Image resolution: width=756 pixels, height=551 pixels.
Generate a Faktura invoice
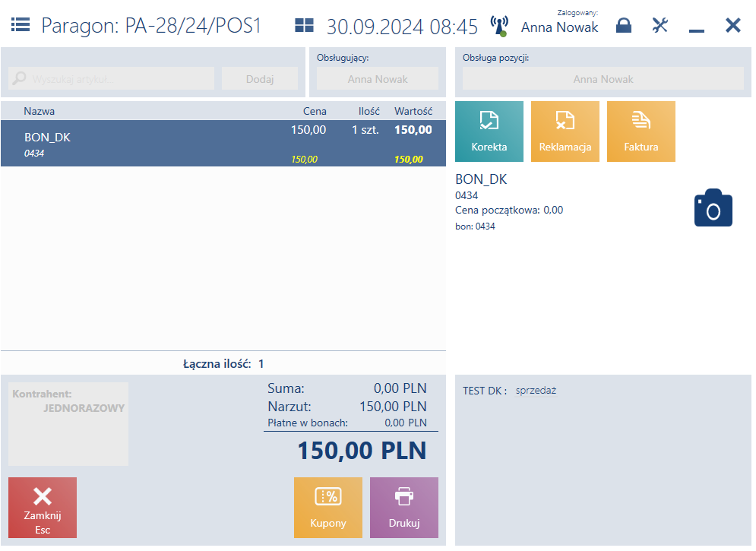(x=641, y=131)
